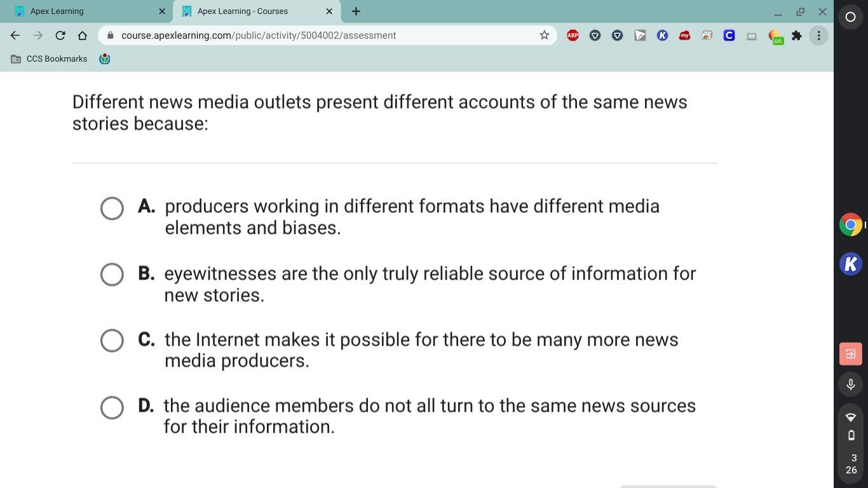Open a new browser tab
The width and height of the screenshot is (868, 488).
coord(356,11)
